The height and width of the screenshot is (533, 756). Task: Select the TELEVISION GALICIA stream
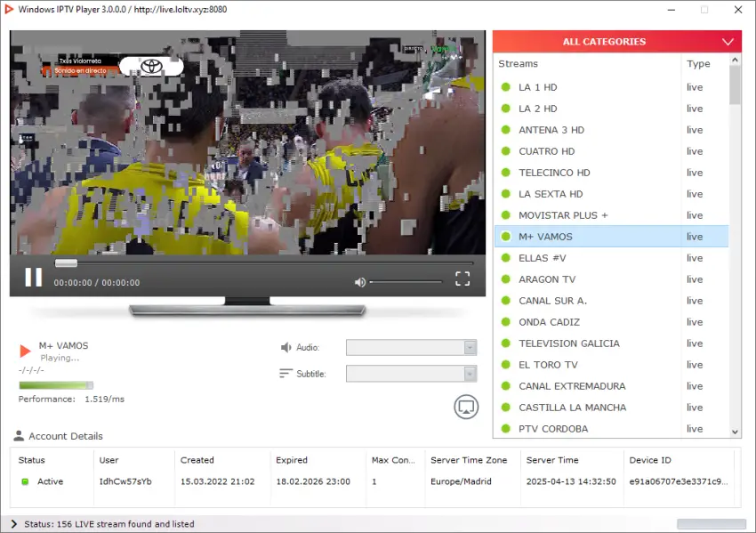pyautogui.click(x=611, y=343)
